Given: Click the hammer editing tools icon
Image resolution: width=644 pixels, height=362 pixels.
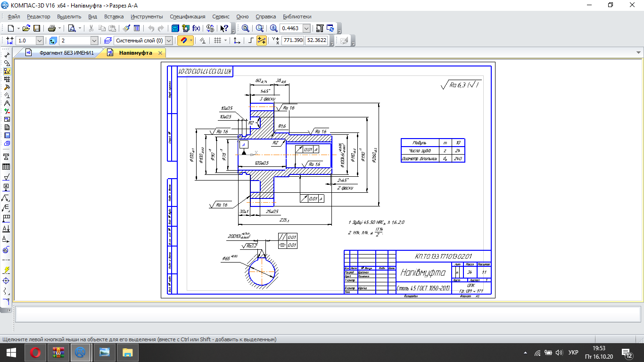Looking at the screenshot, I should pyautogui.click(x=7, y=87).
